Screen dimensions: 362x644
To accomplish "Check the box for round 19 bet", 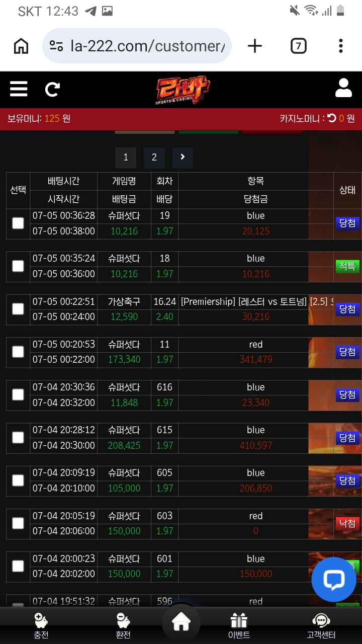I will coord(18,223).
